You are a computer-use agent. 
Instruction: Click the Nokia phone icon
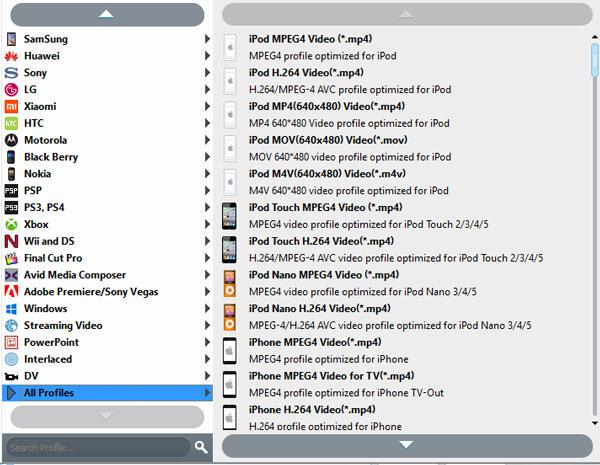coord(11,174)
